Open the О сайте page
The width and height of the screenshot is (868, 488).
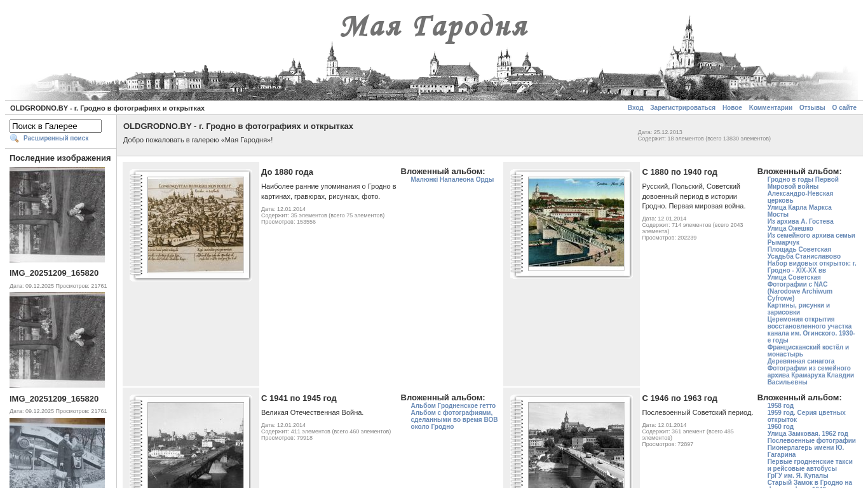click(844, 108)
